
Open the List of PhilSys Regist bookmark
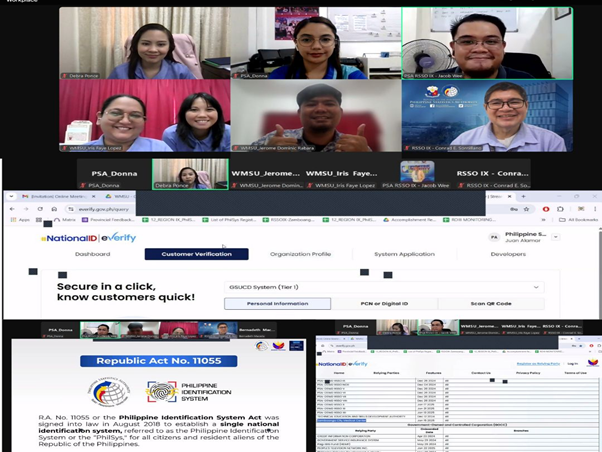(230, 220)
